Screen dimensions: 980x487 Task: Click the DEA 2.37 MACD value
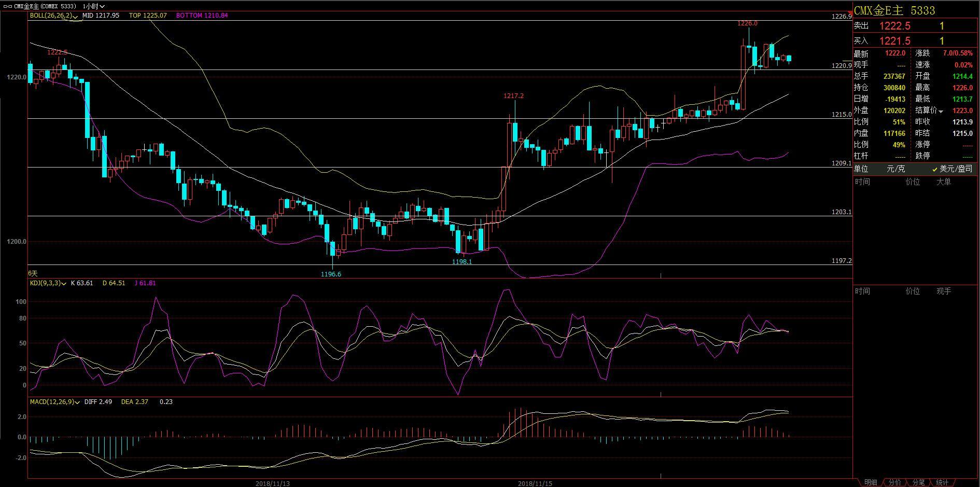tap(134, 402)
